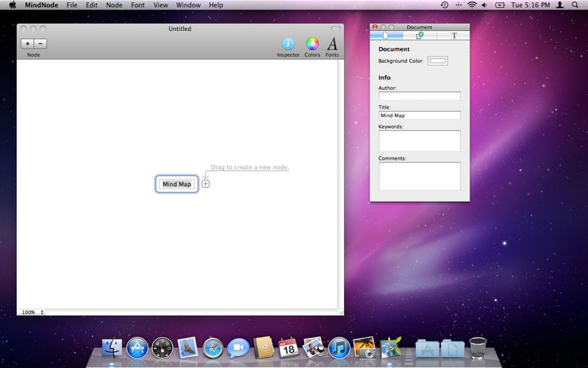Image resolution: width=588 pixels, height=368 pixels.
Task: Open the Window menu
Action: click(188, 5)
